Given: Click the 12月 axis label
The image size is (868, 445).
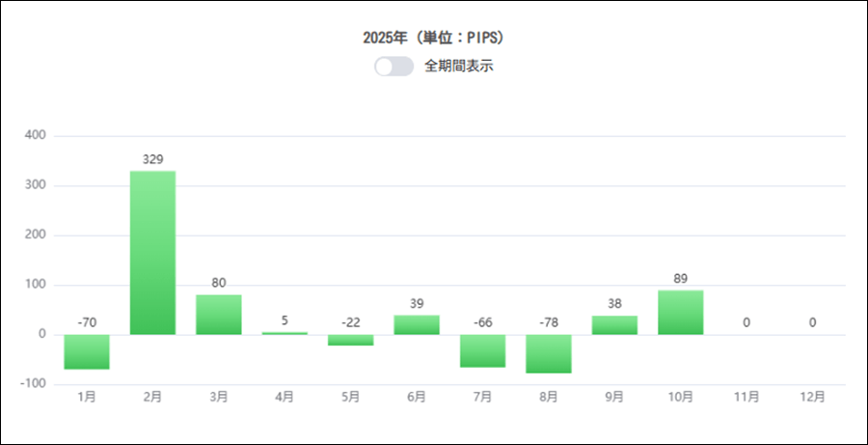Looking at the screenshot, I should point(813,397).
